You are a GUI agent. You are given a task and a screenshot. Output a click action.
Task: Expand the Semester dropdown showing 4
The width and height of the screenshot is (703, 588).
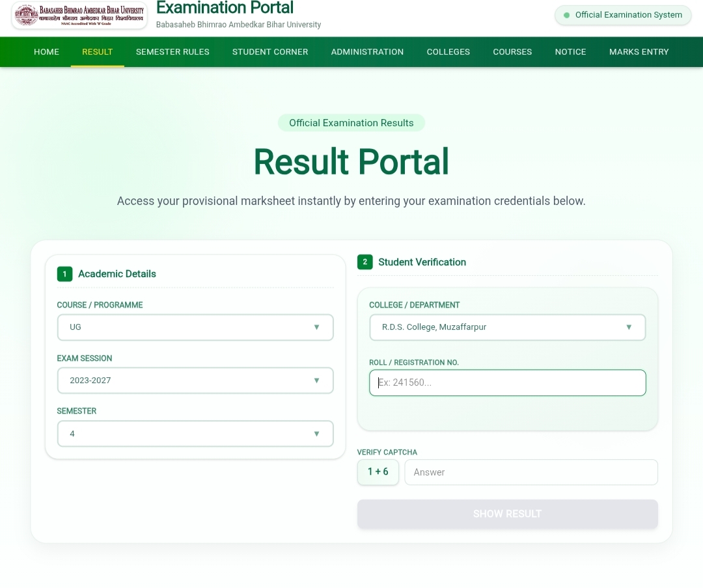pos(195,434)
